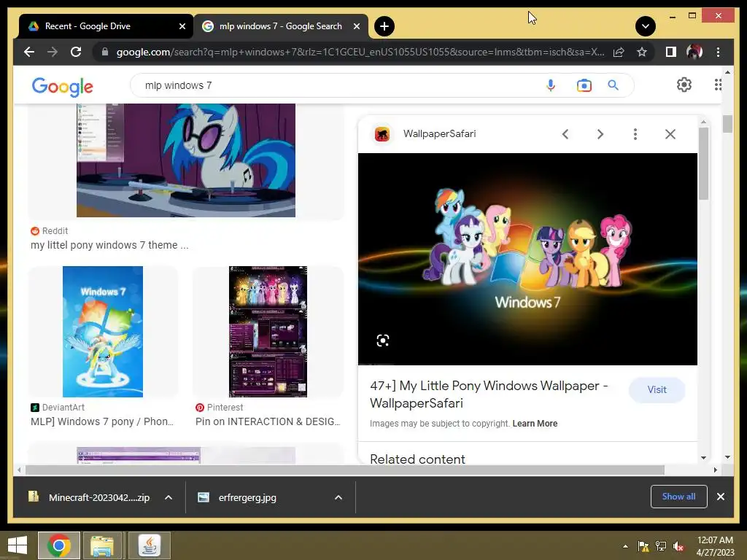Open the tab search dropdown

click(646, 26)
